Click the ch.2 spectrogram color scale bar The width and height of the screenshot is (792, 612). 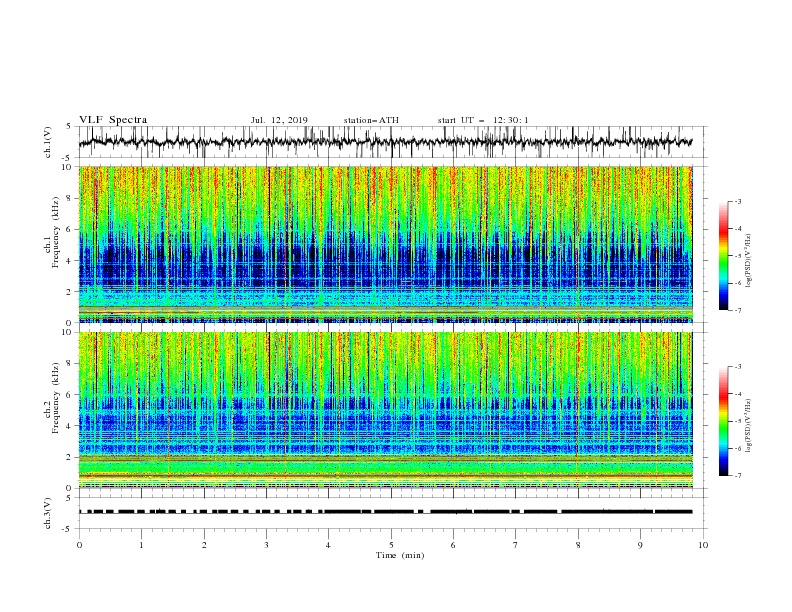point(723,421)
